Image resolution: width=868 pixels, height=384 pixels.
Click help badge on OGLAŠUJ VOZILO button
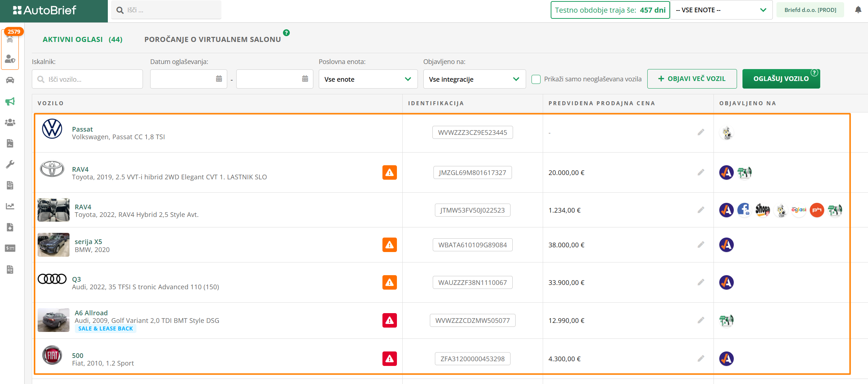pos(814,73)
